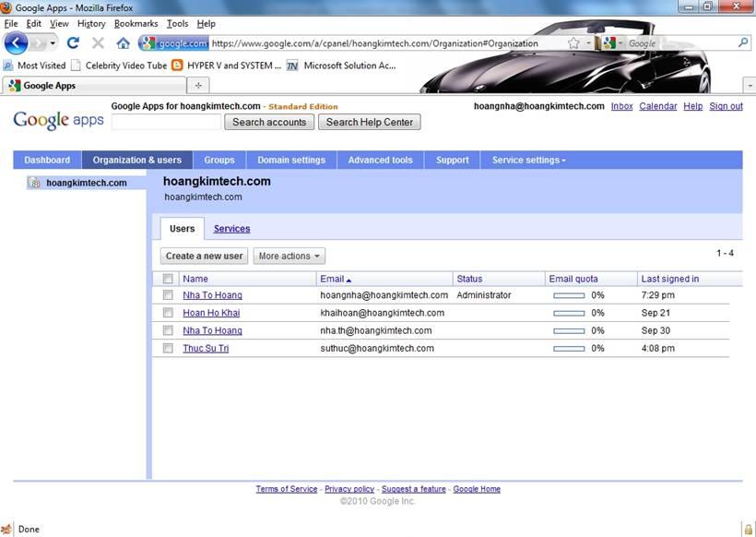Check the box for nha.th@hoangkimtech.com

pyautogui.click(x=168, y=330)
